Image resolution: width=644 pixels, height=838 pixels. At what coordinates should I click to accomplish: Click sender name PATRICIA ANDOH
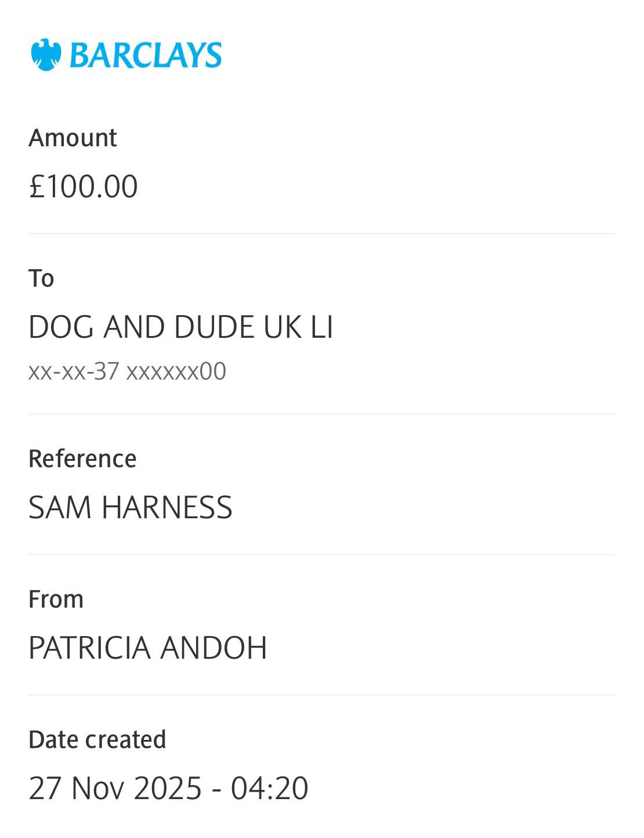[x=147, y=648]
